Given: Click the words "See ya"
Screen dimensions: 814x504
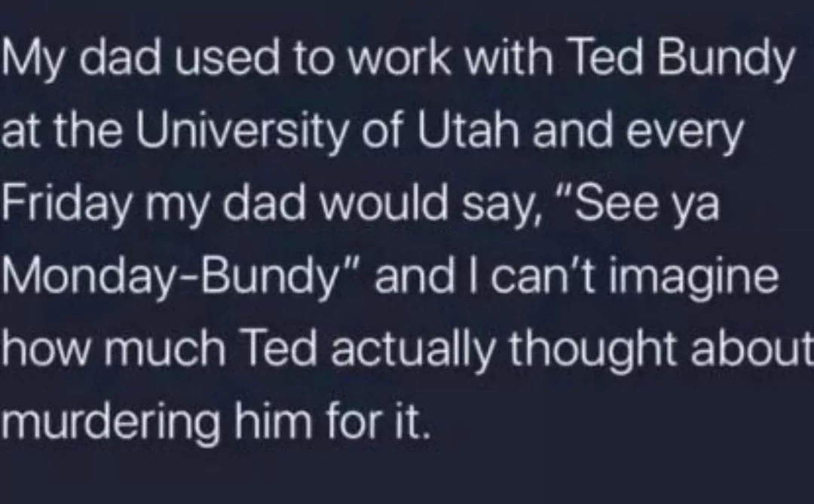Looking at the screenshot, I should 646,203.
